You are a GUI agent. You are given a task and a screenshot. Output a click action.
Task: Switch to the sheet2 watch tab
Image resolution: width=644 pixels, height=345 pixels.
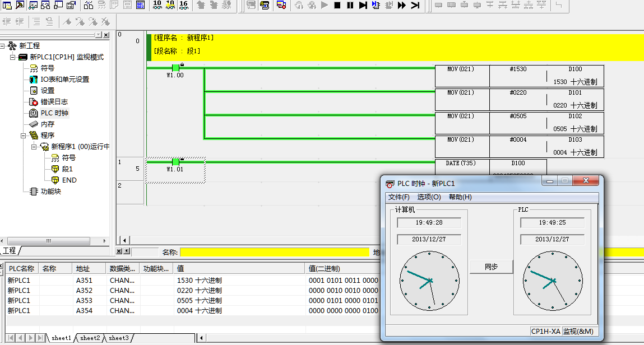coord(90,338)
